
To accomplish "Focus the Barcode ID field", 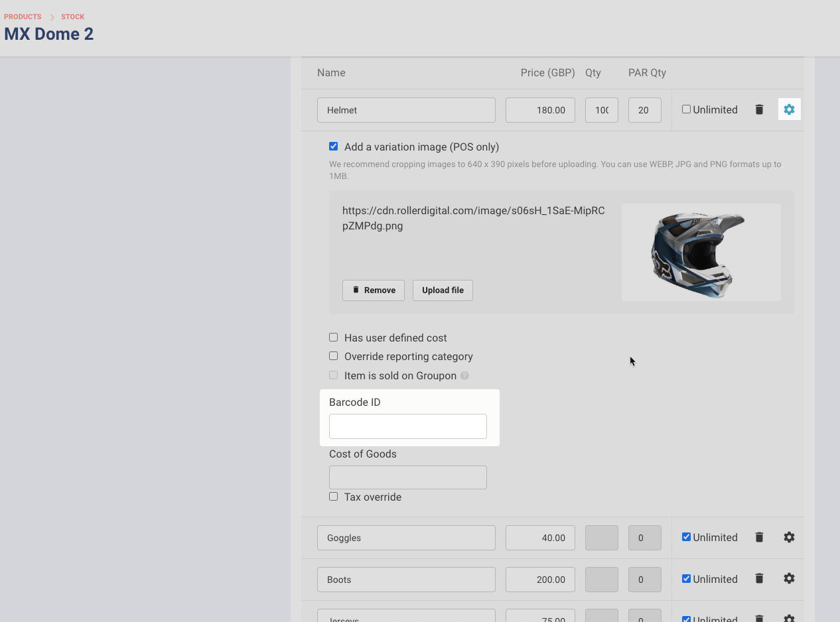I will tap(408, 426).
